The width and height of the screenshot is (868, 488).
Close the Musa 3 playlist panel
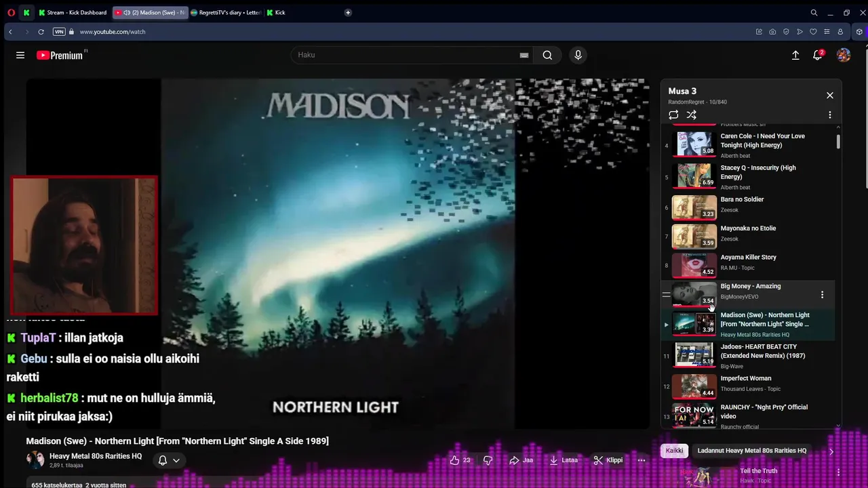pyautogui.click(x=829, y=96)
